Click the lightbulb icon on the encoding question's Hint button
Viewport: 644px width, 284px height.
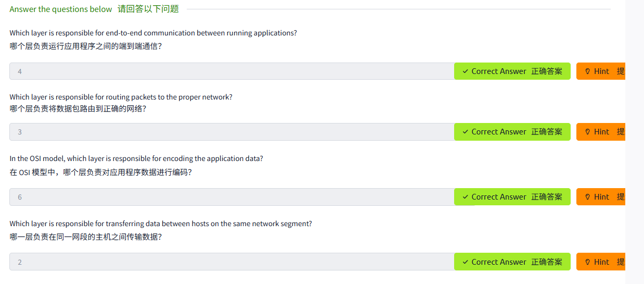pos(588,197)
